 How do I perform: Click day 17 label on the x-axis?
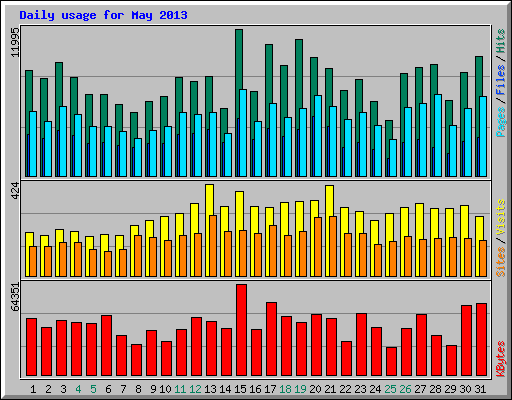pyautogui.click(x=270, y=389)
